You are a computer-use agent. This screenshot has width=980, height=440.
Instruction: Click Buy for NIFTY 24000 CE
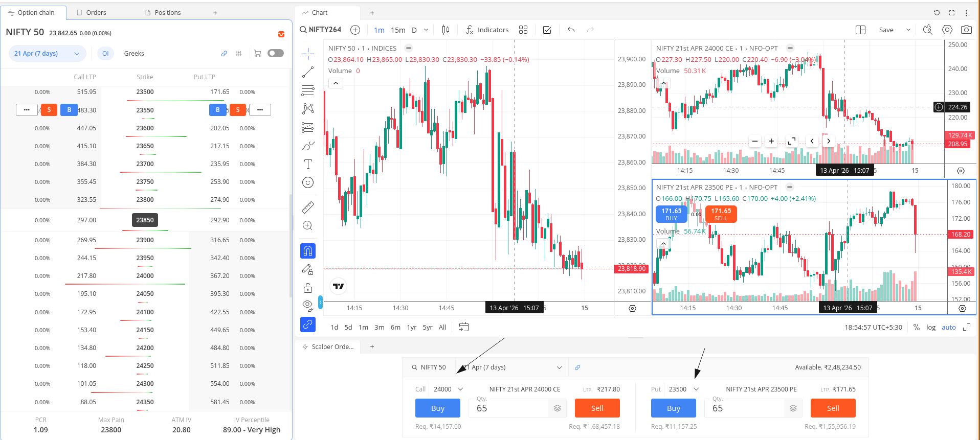click(x=437, y=408)
